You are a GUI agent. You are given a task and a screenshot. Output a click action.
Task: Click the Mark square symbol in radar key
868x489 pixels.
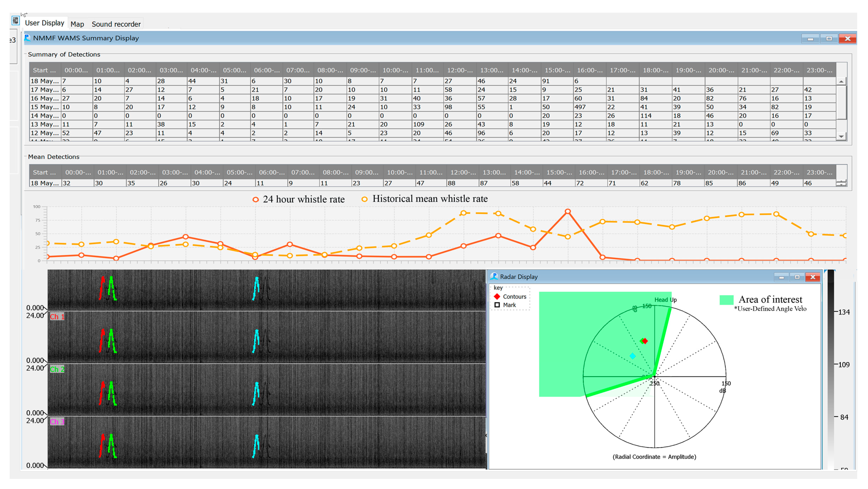(x=497, y=305)
